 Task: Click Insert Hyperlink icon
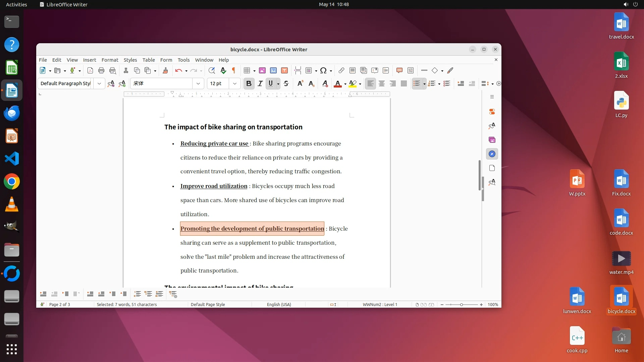pyautogui.click(x=341, y=70)
